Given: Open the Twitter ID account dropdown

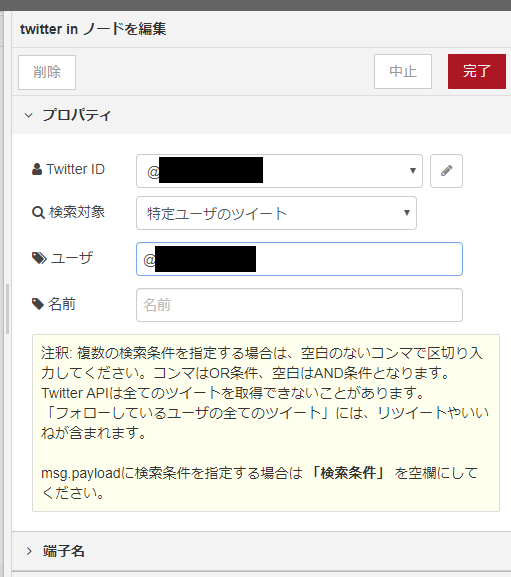Looking at the screenshot, I should pos(279,171).
